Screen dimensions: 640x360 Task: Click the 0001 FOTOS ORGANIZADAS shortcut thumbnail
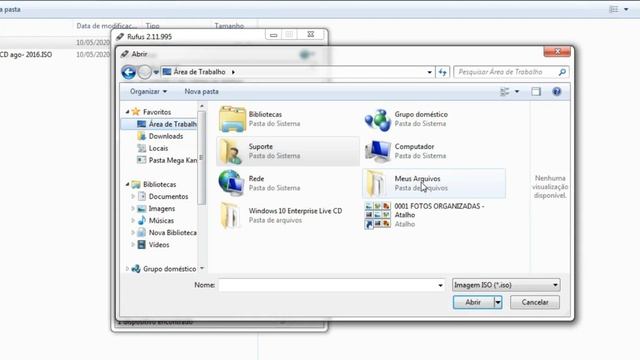click(x=378, y=215)
